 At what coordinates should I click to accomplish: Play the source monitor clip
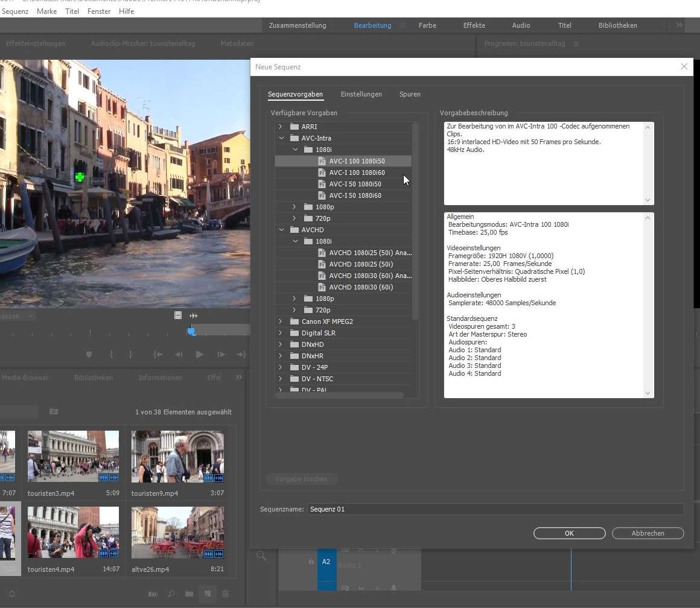coord(200,355)
